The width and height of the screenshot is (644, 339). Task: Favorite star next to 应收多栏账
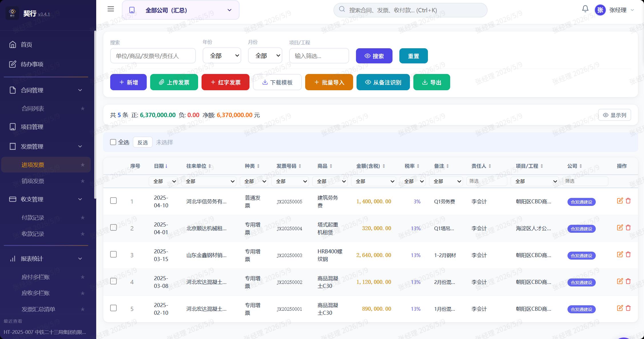[82, 293]
